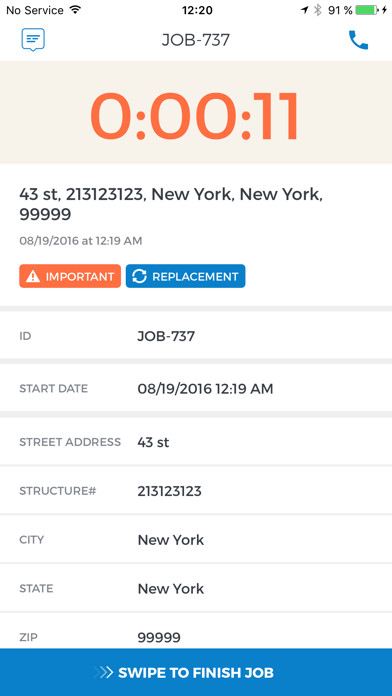Select the IMPORTANT label badge
This screenshot has height=696, width=392.
coord(70,276)
